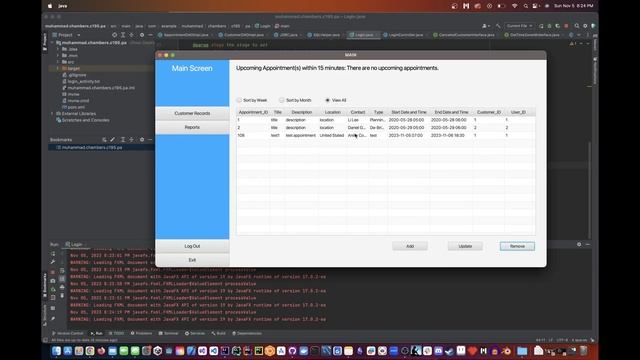Open the Project view dropdown in IntelliJ
The width and height of the screenshot is (640, 360).
pyautogui.click(x=65, y=35)
